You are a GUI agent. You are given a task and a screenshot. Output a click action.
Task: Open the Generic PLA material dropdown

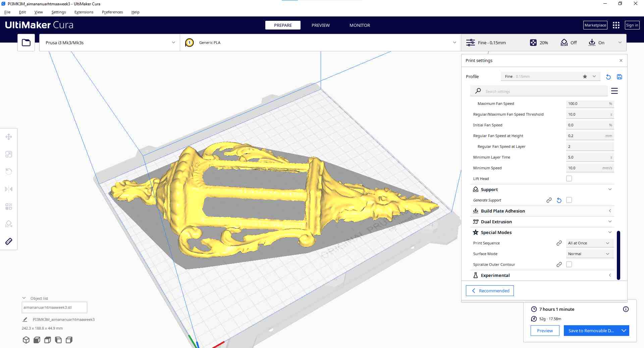pos(320,43)
